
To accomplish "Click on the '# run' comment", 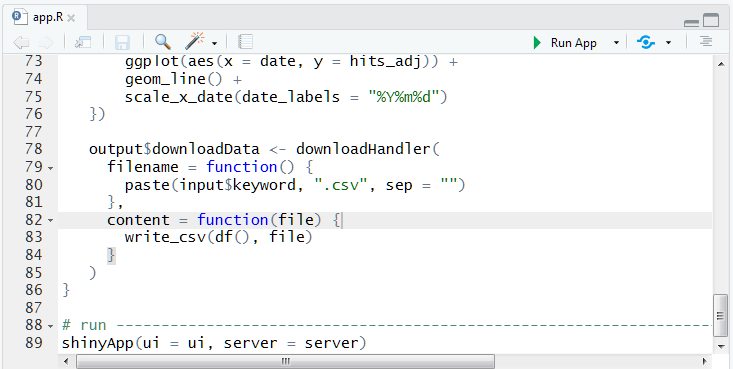I will [x=84, y=325].
